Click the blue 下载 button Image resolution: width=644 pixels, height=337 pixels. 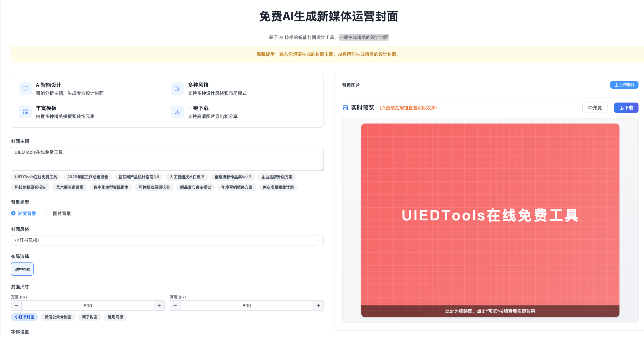[626, 108]
